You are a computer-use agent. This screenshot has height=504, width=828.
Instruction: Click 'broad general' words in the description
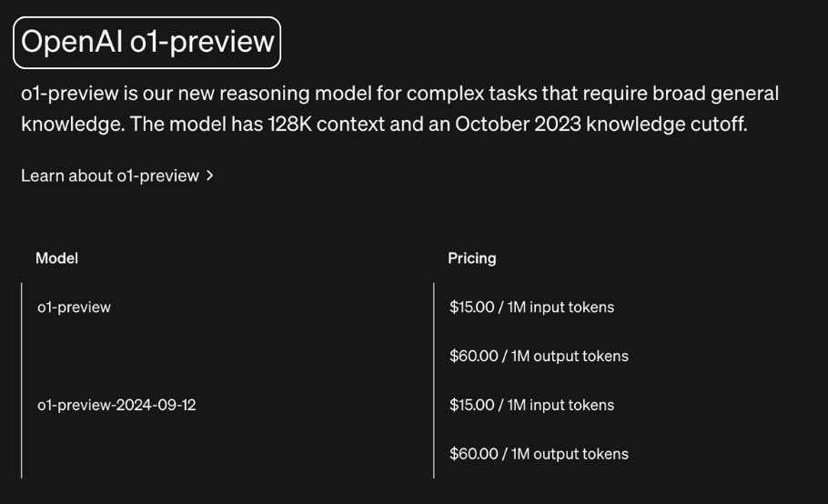click(x=715, y=94)
